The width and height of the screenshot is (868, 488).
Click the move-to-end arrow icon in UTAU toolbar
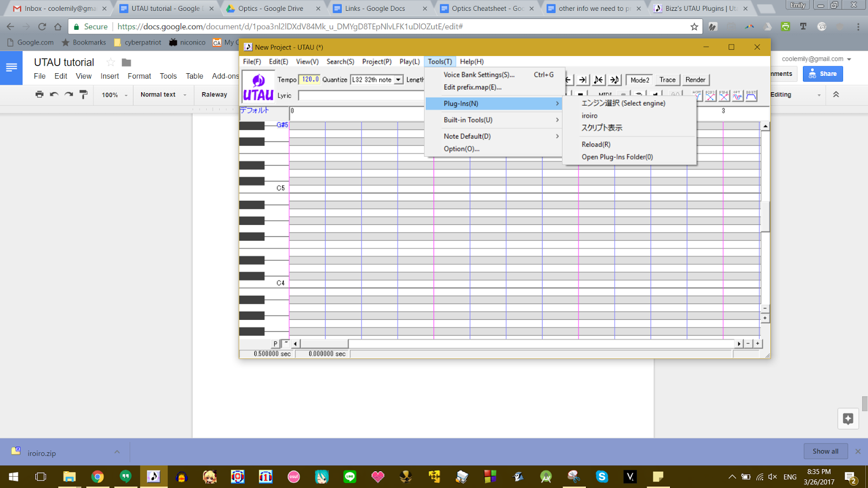[x=583, y=80]
